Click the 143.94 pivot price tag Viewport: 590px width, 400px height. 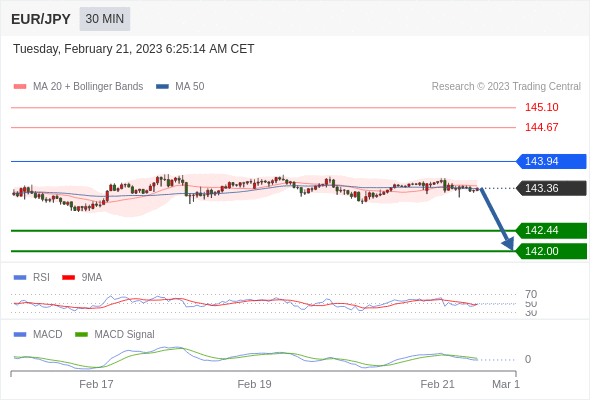point(551,161)
